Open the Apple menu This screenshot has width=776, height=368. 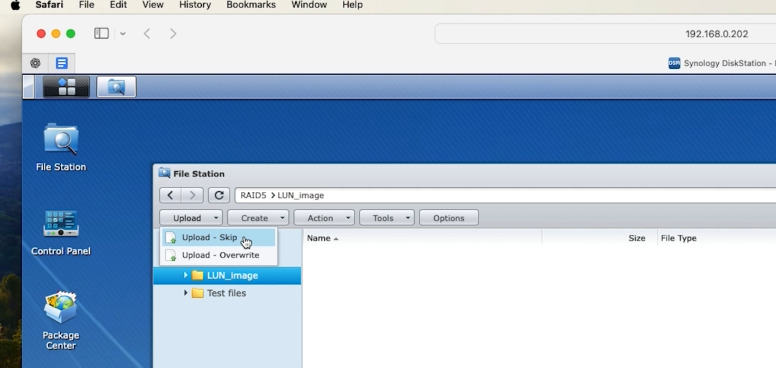pyautogui.click(x=15, y=5)
